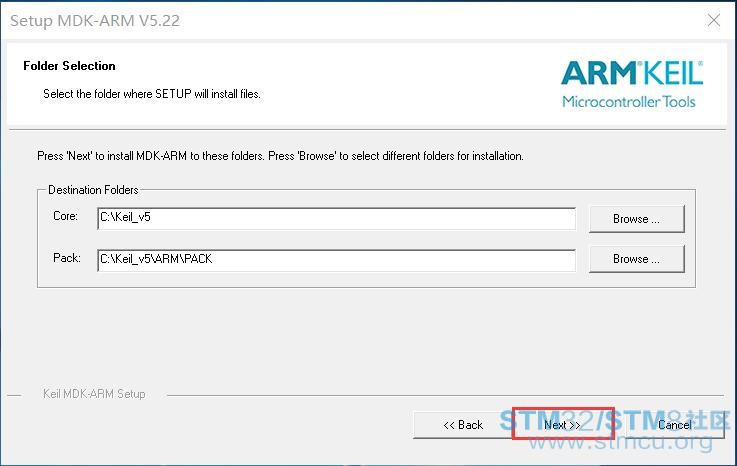Browse for the Core destination folder
The width and height of the screenshot is (737, 466).
tap(636, 219)
